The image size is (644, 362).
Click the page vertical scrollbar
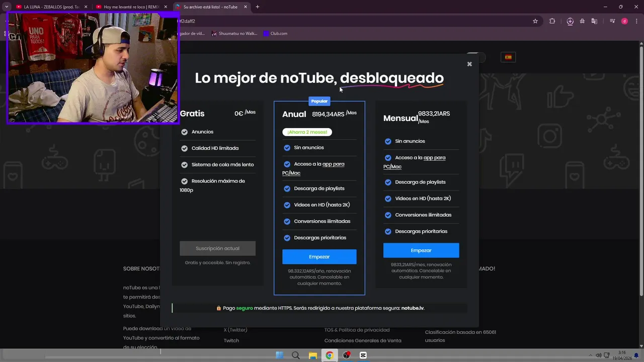point(641,171)
